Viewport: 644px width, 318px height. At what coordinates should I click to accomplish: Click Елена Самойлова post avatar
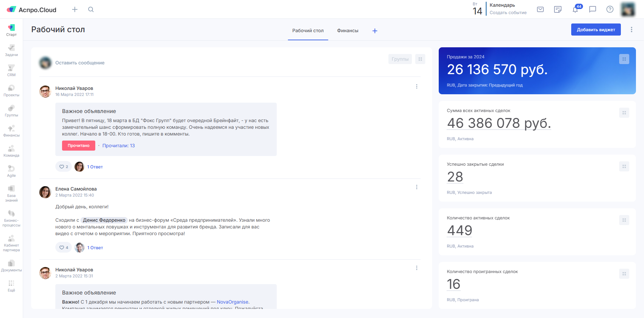[45, 192]
